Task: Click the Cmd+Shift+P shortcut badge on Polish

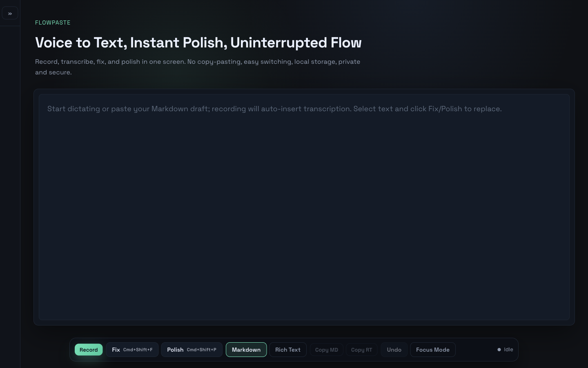Action: pyautogui.click(x=201, y=350)
